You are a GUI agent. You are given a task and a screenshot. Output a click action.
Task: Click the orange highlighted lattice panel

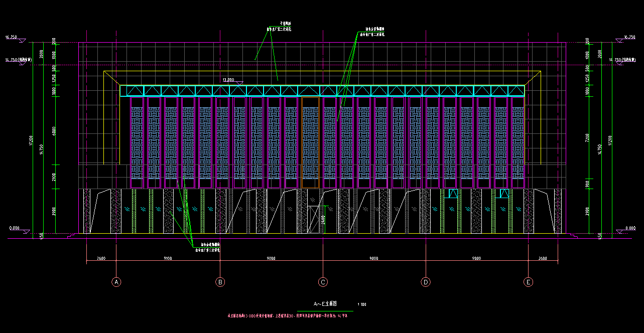310,142
